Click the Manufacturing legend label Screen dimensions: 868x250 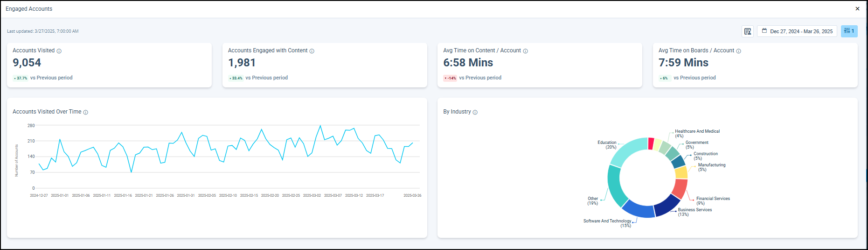tap(711, 165)
